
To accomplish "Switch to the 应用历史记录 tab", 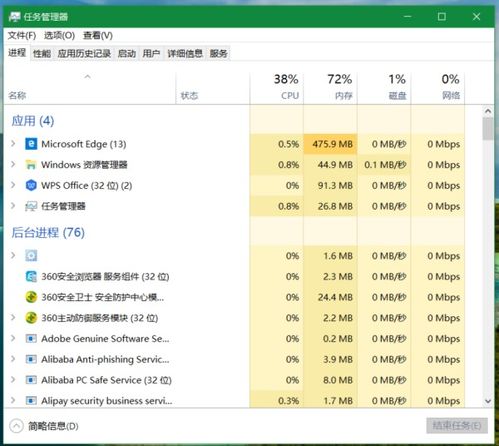I will pyautogui.click(x=84, y=54).
